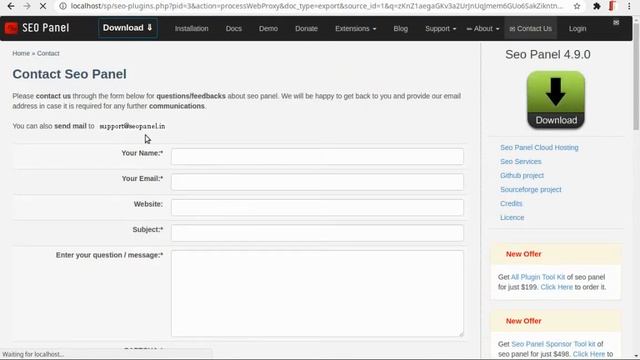Focus the Your Name field

tap(317, 157)
